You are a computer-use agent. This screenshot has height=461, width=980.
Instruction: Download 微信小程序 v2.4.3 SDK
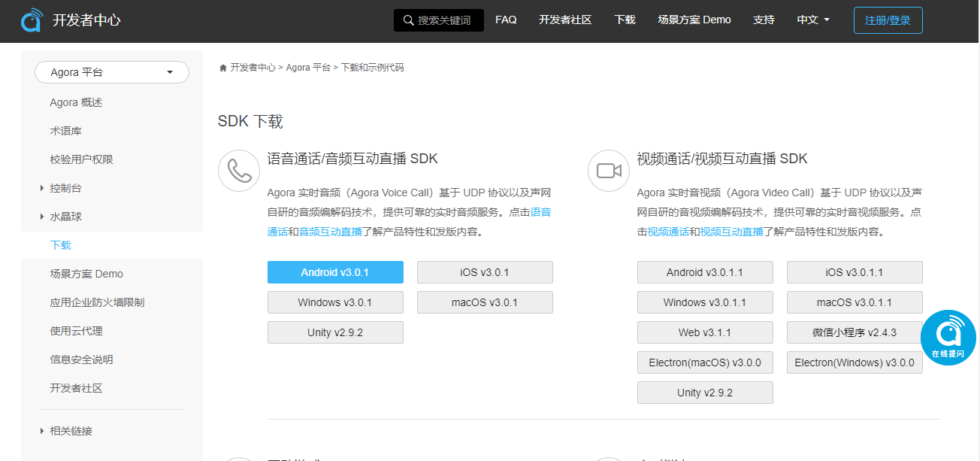click(854, 332)
